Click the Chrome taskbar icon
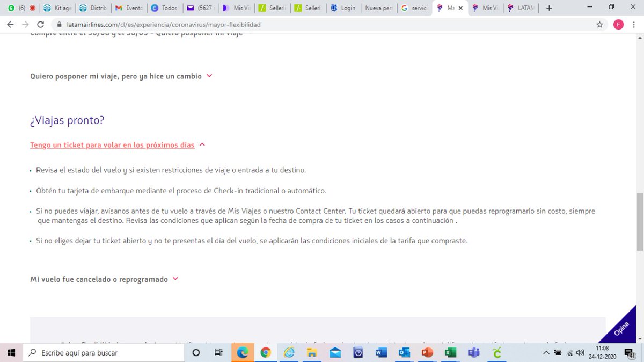Image resolution: width=644 pixels, height=362 pixels. click(x=266, y=353)
